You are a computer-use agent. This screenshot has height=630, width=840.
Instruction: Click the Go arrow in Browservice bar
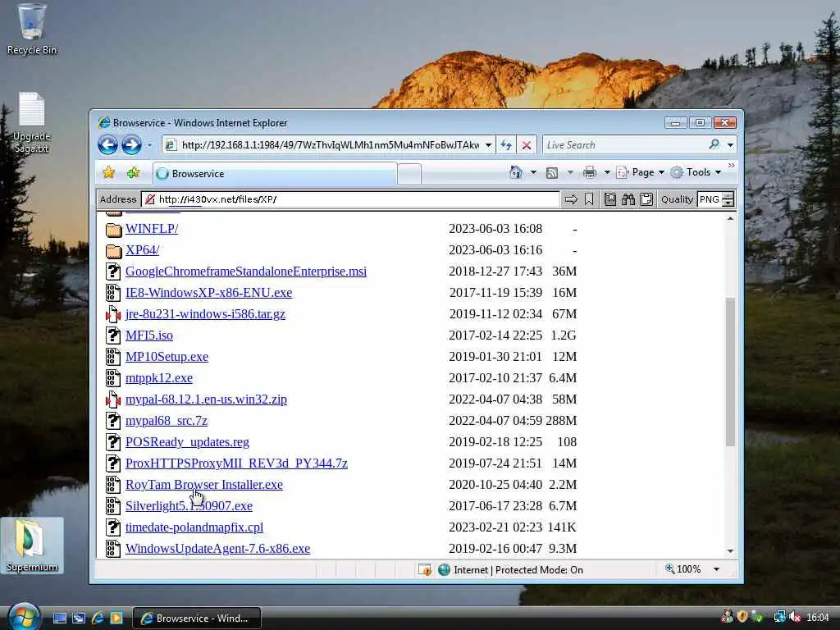point(572,199)
